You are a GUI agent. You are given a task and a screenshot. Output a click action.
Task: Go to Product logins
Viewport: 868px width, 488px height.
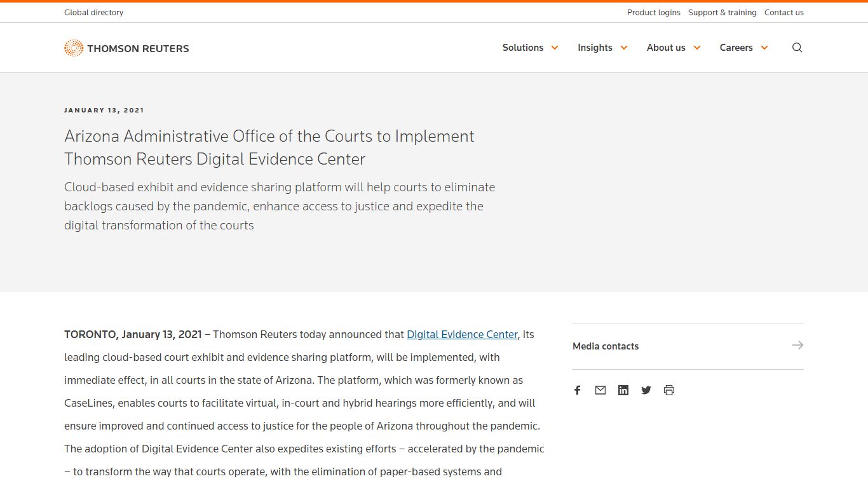tap(653, 12)
